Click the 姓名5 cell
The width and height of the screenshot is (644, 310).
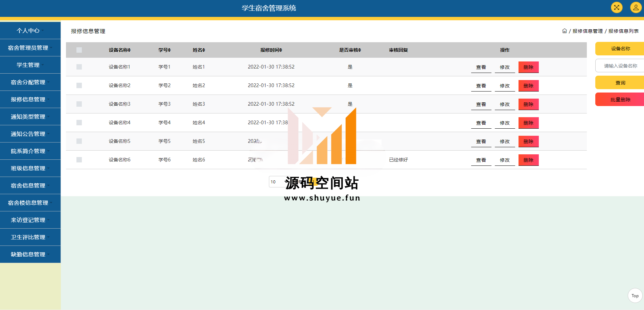coord(199,141)
